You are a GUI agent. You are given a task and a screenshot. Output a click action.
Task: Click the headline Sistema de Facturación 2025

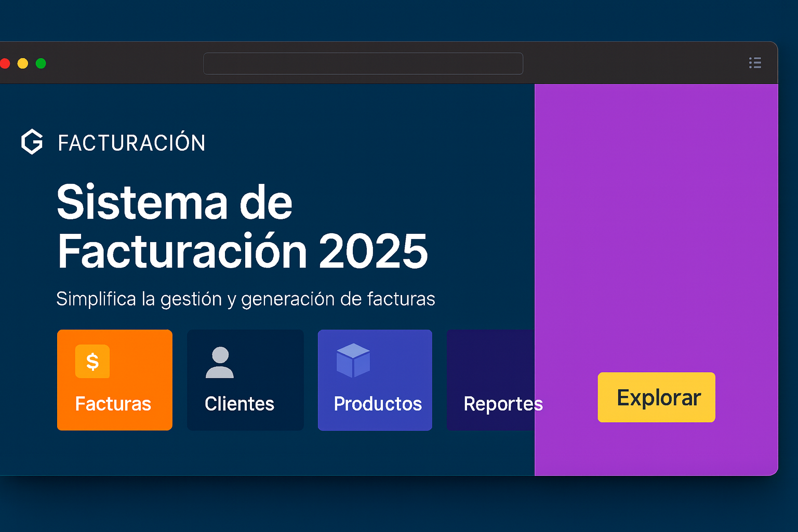tap(242, 226)
